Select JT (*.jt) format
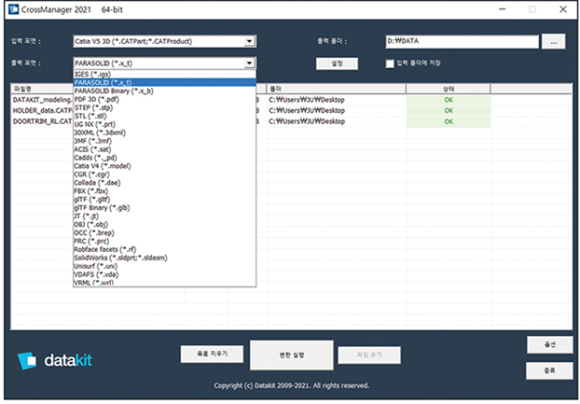Image resolution: width=580 pixels, height=404 pixels. (165, 216)
